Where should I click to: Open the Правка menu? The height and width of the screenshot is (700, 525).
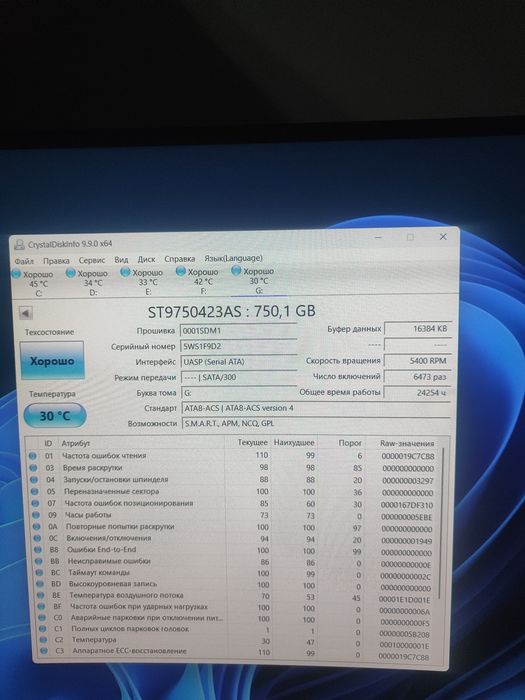point(56,261)
